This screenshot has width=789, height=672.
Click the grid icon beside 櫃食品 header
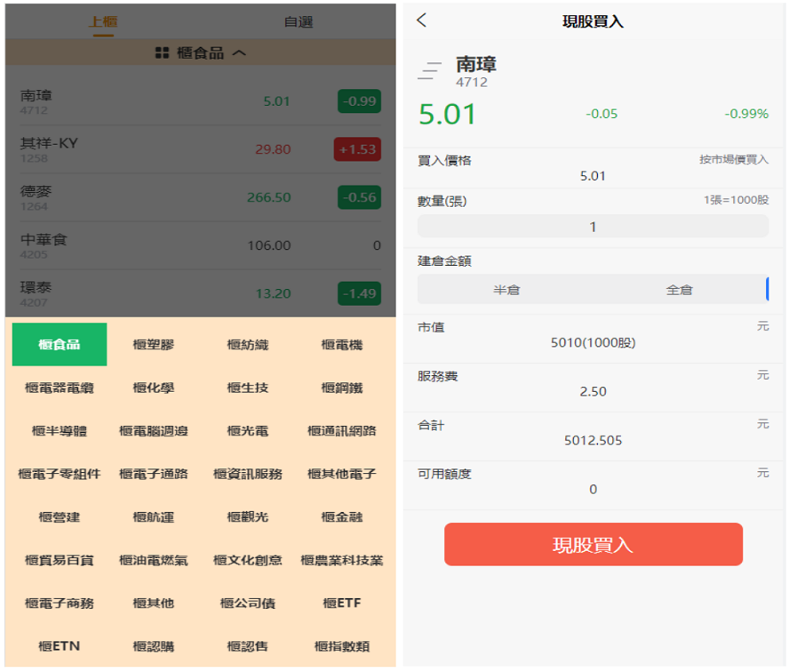click(162, 53)
